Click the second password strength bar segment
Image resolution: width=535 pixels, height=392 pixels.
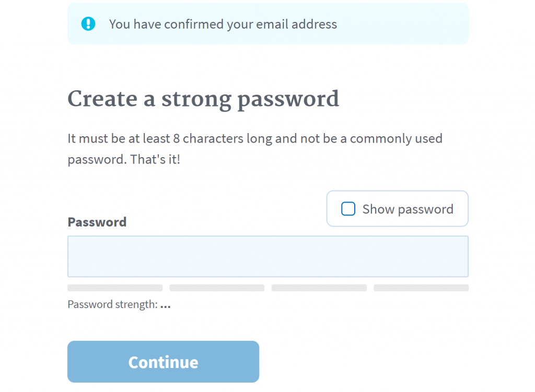coord(217,288)
